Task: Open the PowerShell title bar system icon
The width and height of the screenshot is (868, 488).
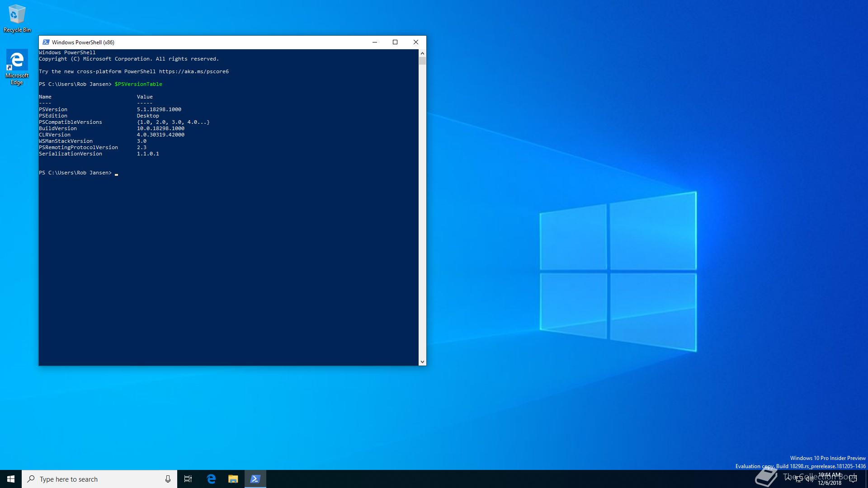Action: point(46,42)
